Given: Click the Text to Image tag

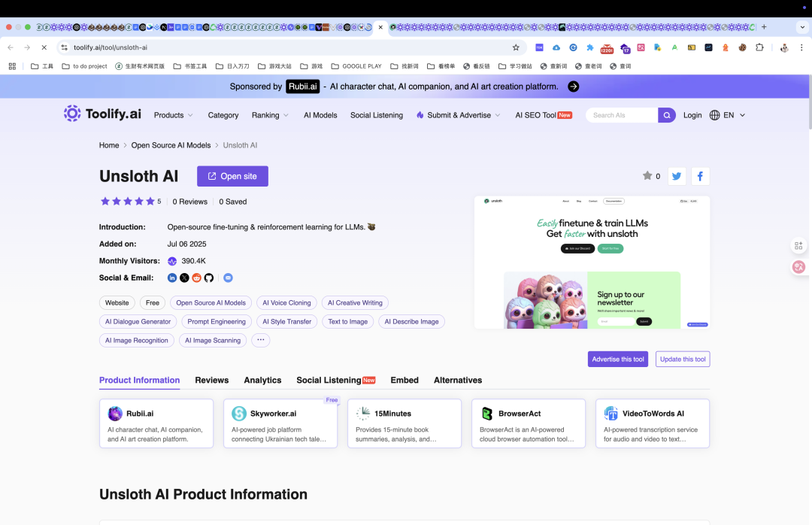Looking at the screenshot, I should click(x=347, y=321).
